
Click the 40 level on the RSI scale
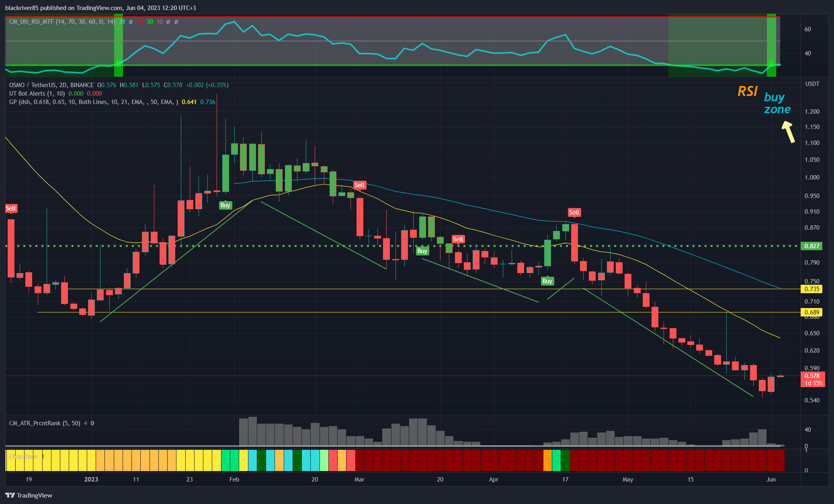pos(807,53)
